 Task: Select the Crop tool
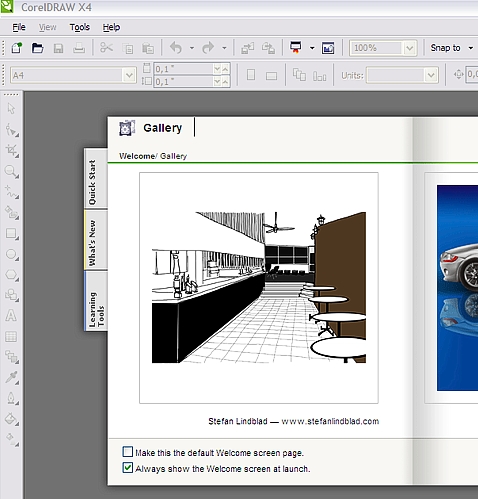click(x=12, y=151)
